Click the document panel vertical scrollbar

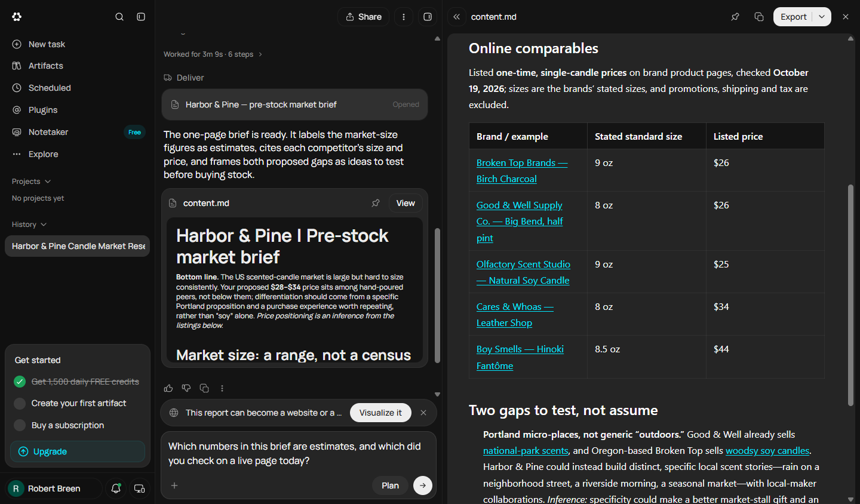click(850, 295)
